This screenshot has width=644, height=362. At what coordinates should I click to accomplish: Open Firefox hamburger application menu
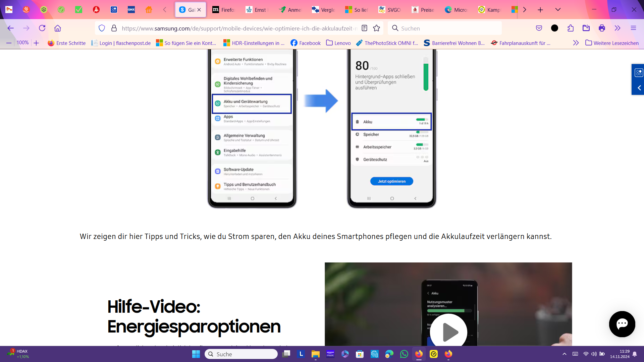633,28
